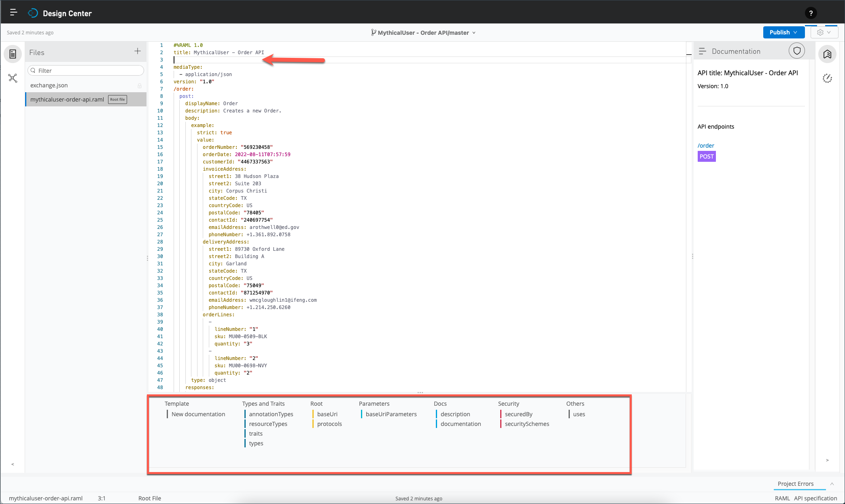Click the 'version: "1.0"' line in editor
This screenshot has width=845, height=504.
pos(194,82)
